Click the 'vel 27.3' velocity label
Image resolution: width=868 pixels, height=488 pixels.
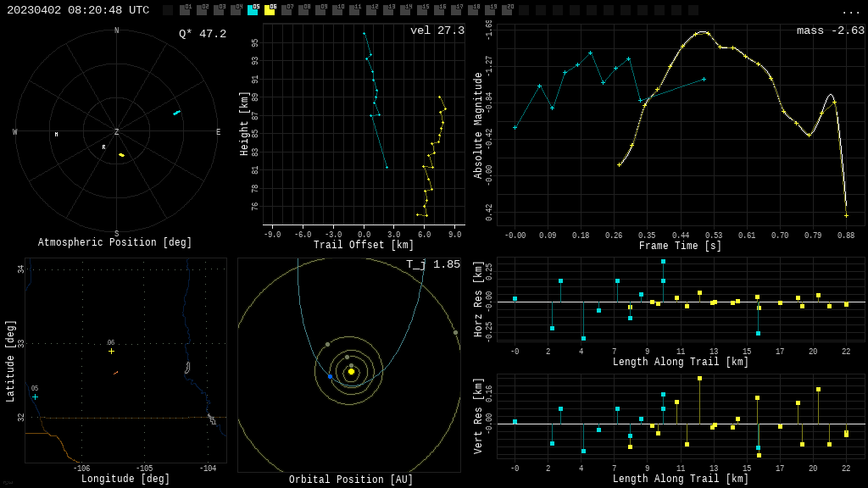pyautogui.click(x=437, y=30)
